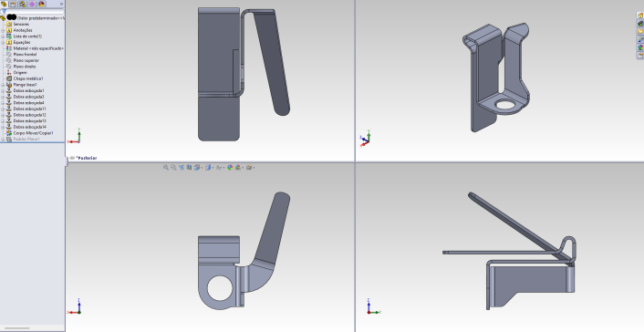
Task: Click Section View icon
Action: click(x=189, y=168)
